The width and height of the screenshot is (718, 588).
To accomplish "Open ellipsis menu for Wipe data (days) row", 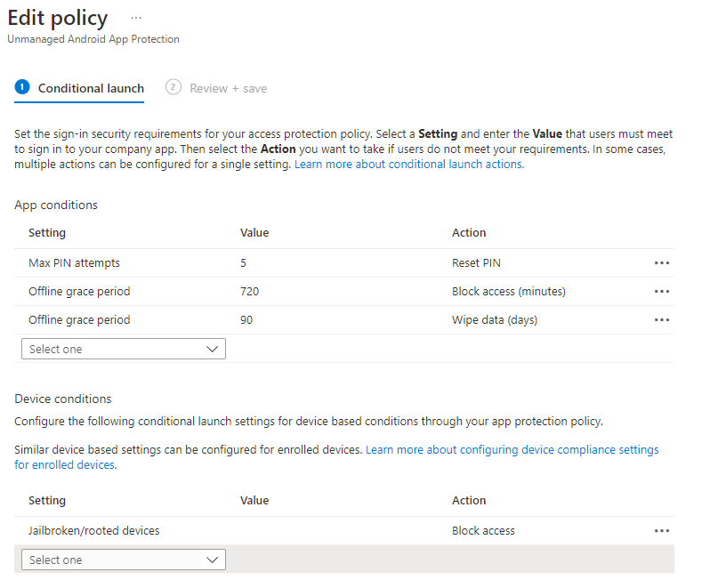I will 661,320.
